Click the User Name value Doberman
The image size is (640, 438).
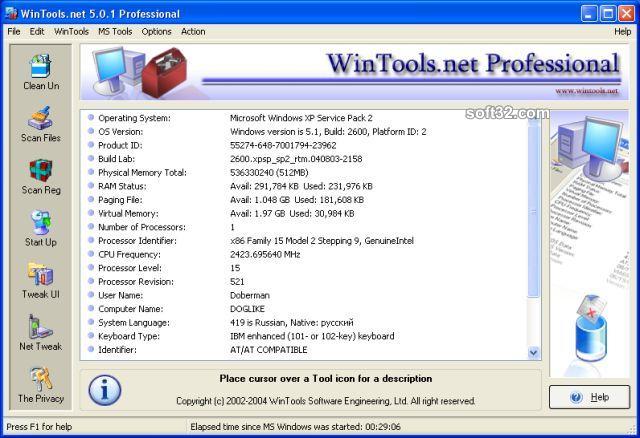[250, 295]
